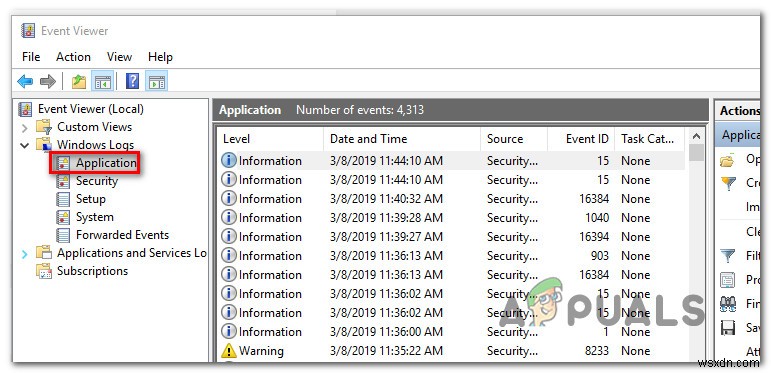Select event dated 3/8/2019 11:40:32 AM

coord(450,199)
